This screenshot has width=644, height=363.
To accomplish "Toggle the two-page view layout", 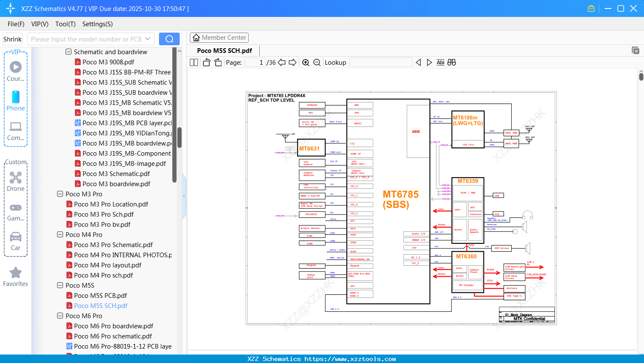I will (x=194, y=63).
